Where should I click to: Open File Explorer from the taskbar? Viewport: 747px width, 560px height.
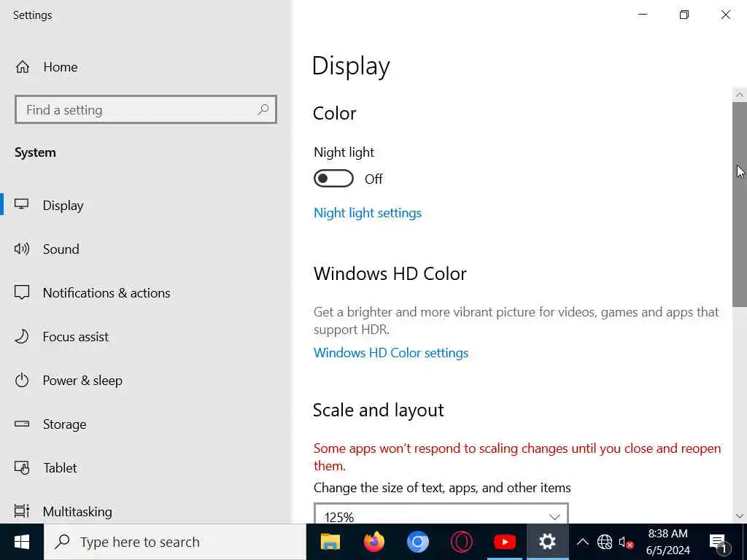tap(330, 542)
